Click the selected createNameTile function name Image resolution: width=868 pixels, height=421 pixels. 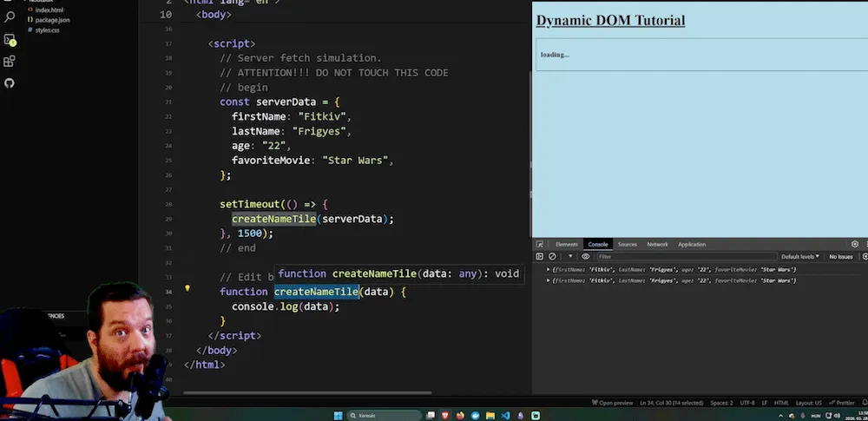[x=316, y=292]
